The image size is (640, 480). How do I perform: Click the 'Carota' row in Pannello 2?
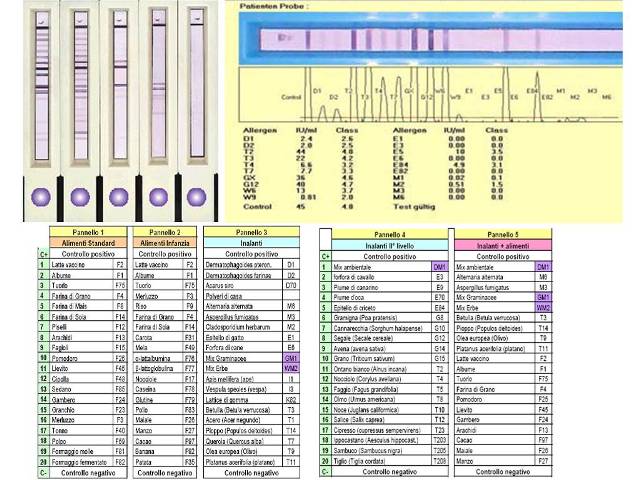point(165,338)
